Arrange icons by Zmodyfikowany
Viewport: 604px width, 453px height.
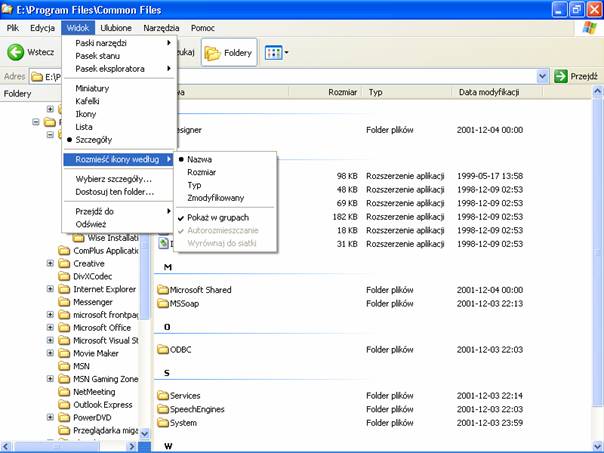[x=225, y=198]
